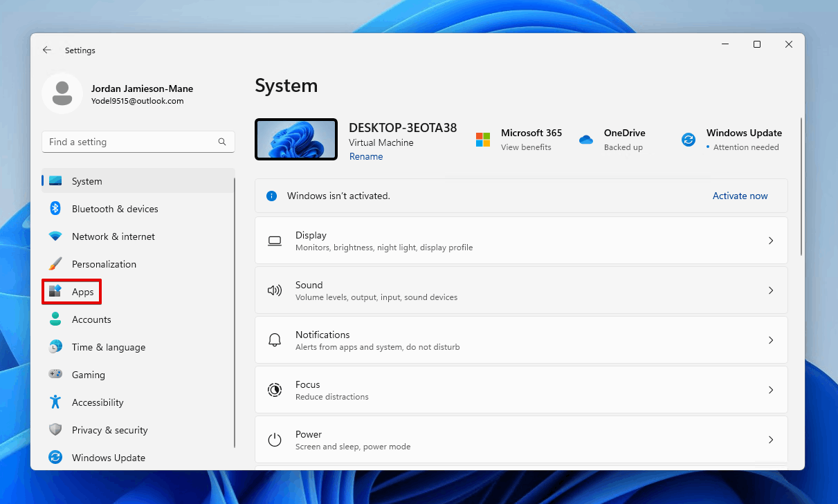Open Sound settings via its chevron

pos(771,290)
